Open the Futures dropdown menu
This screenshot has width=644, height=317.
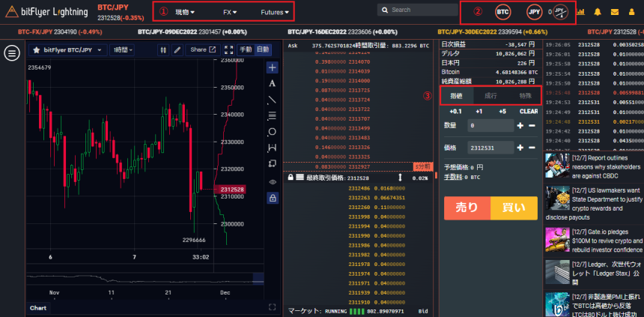tap(275, 12)
